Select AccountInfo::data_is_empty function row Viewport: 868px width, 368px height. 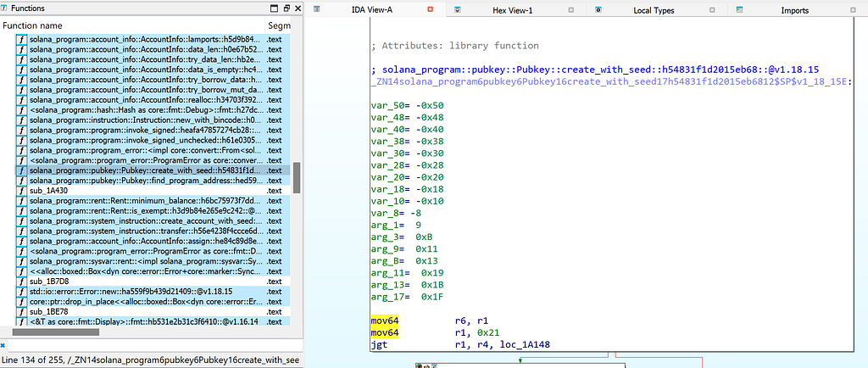point(153,70)
